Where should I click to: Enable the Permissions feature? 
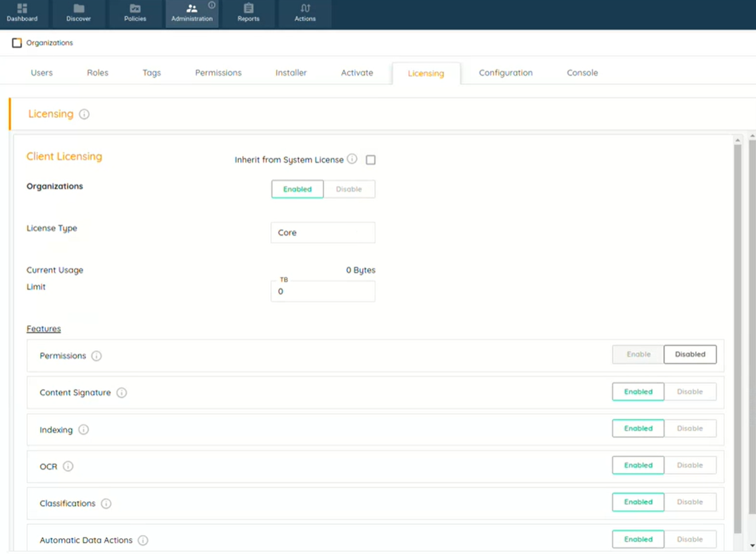click(638, 355)
